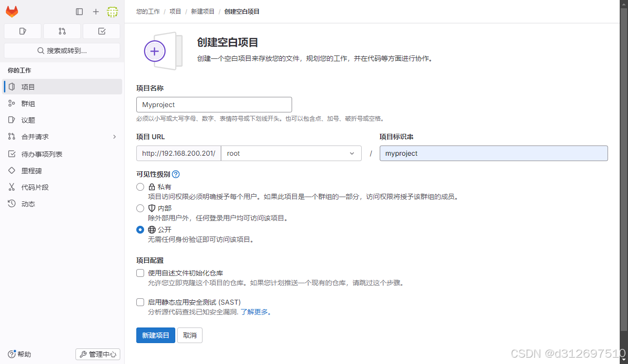Open the to-do list shortcut button

click(101, 31)
